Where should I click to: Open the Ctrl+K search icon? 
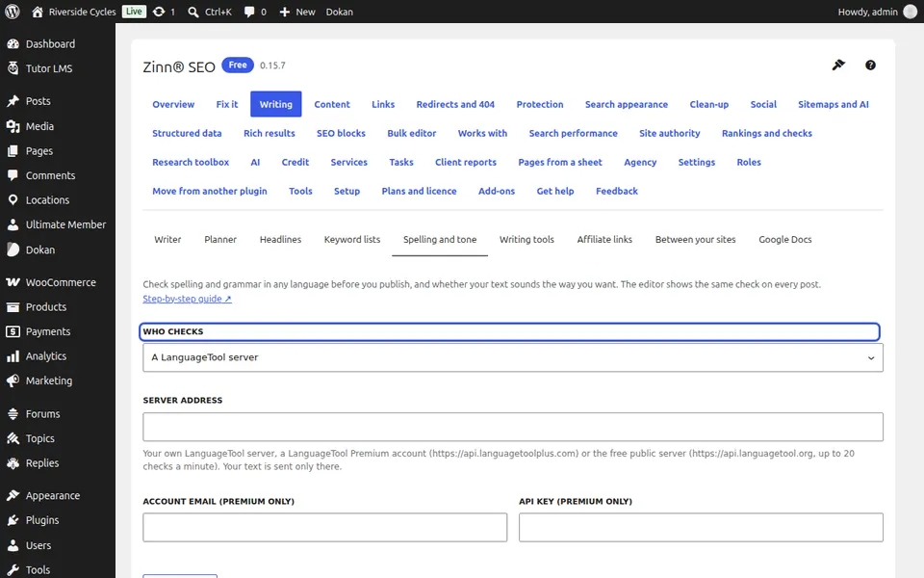click(x=192, y=12)
